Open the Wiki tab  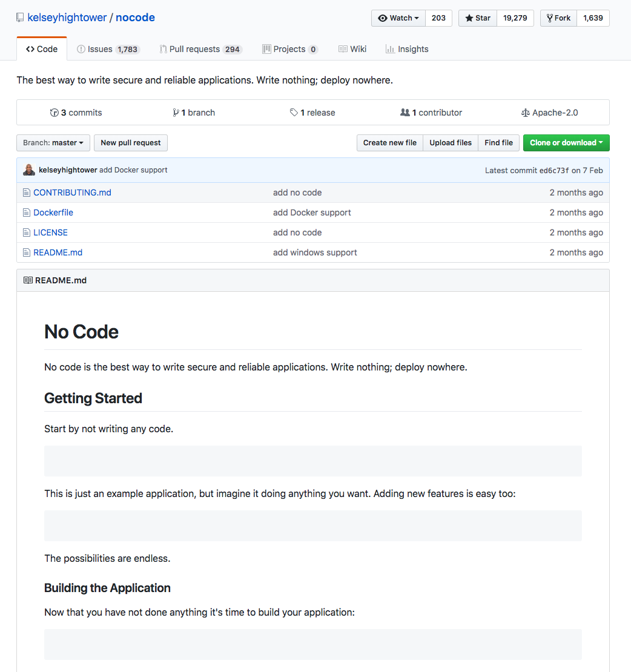coord(352,49)
